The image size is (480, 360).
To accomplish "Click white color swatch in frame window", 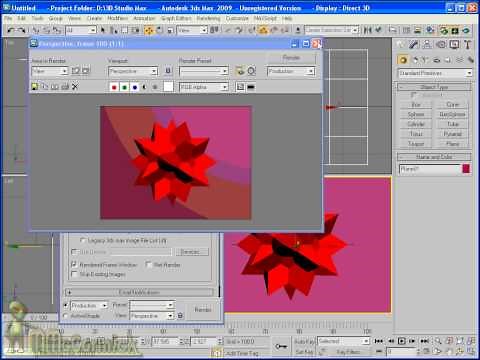I will pos(168,87).
